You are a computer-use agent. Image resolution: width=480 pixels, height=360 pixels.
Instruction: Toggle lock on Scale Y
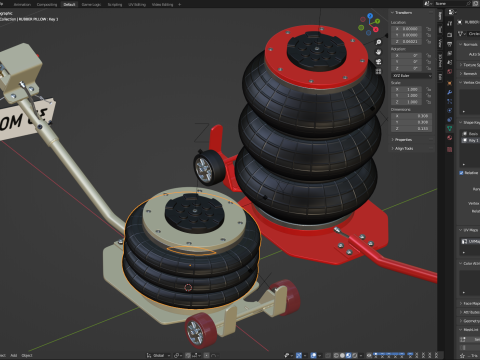coord(429,95)
